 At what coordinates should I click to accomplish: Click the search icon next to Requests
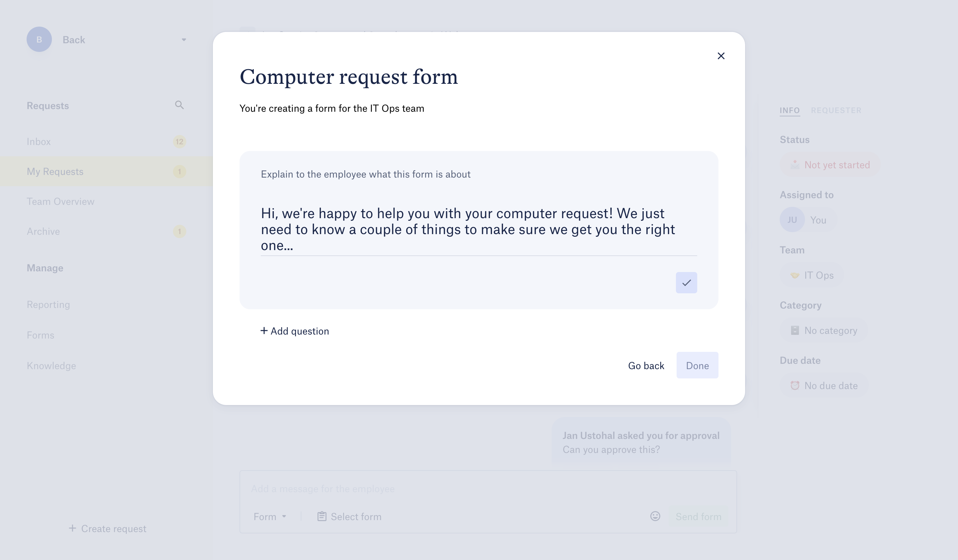pos(179,105)
